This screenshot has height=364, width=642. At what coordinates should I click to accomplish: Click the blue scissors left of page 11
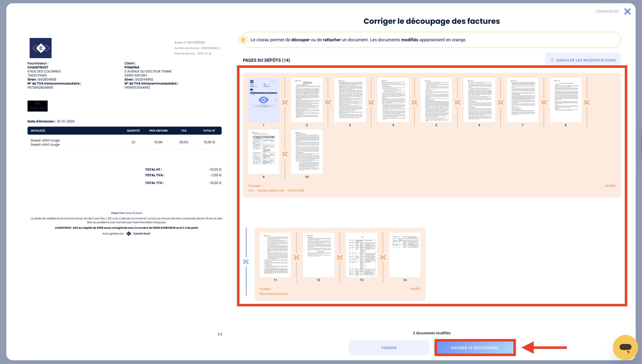point(246,262)
